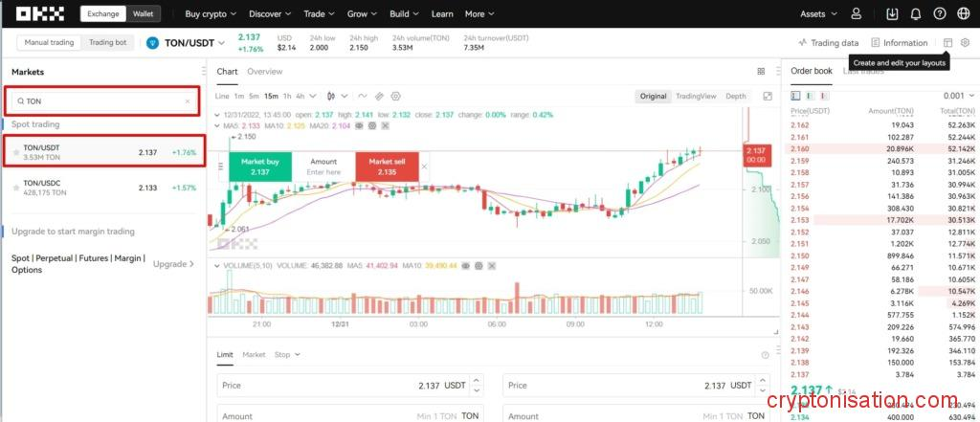This screenshot has width=980, height=422.
Task: Click the download app icon
Action: coord(892,14)
